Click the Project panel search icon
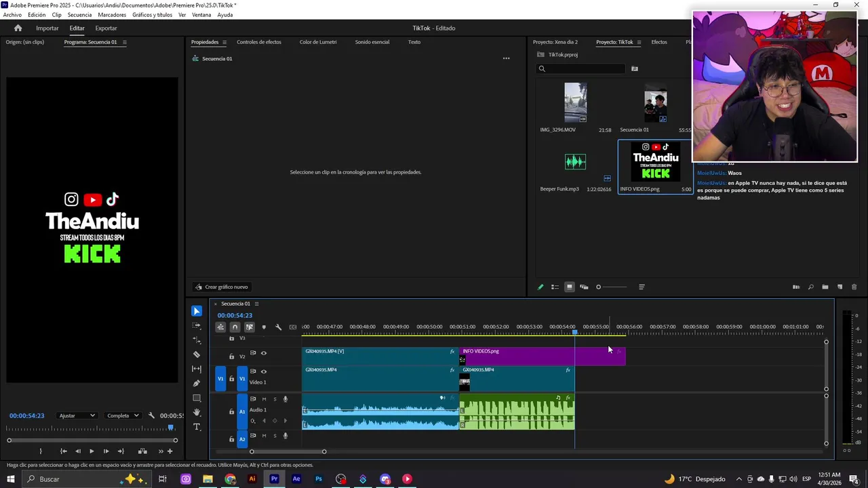Screen dimensions: 868x488 [x=542, y=68]
